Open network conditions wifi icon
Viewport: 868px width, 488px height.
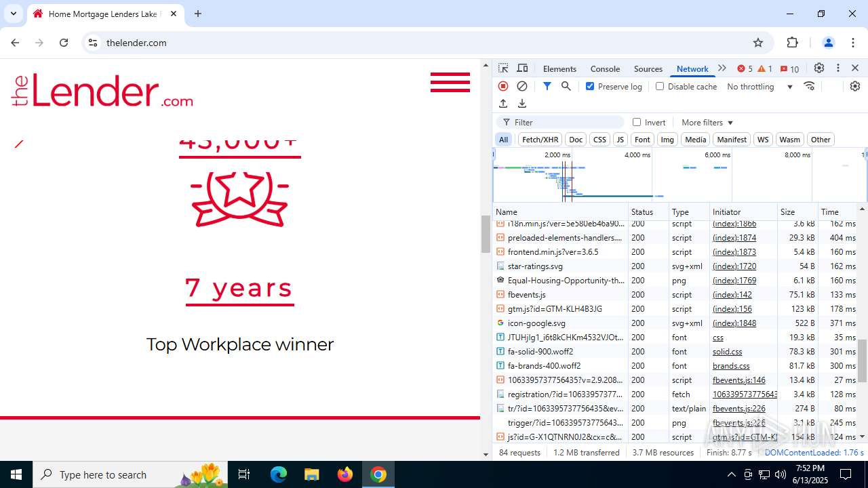tap(809, 86)
